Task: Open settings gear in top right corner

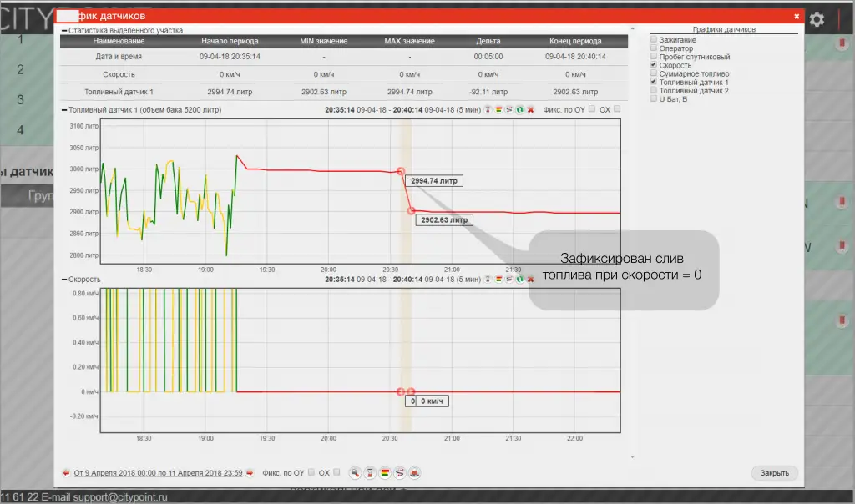Action: (x=817, y=19)
